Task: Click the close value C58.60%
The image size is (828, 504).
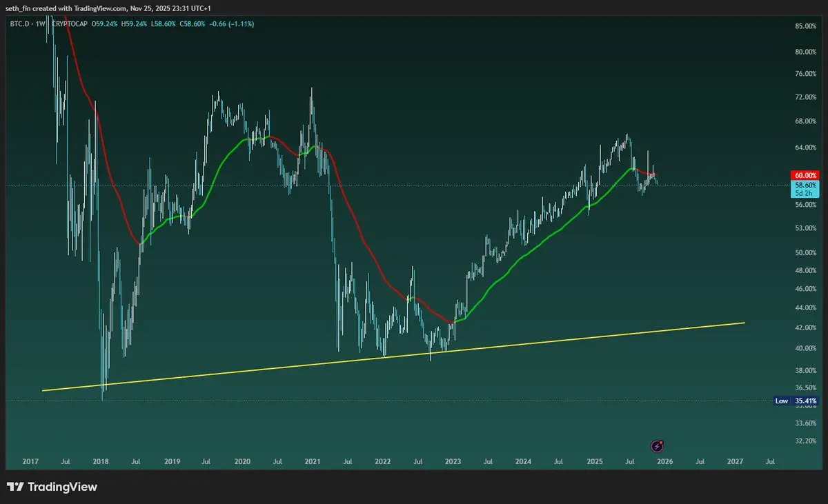Action: [x=191, y=23]
